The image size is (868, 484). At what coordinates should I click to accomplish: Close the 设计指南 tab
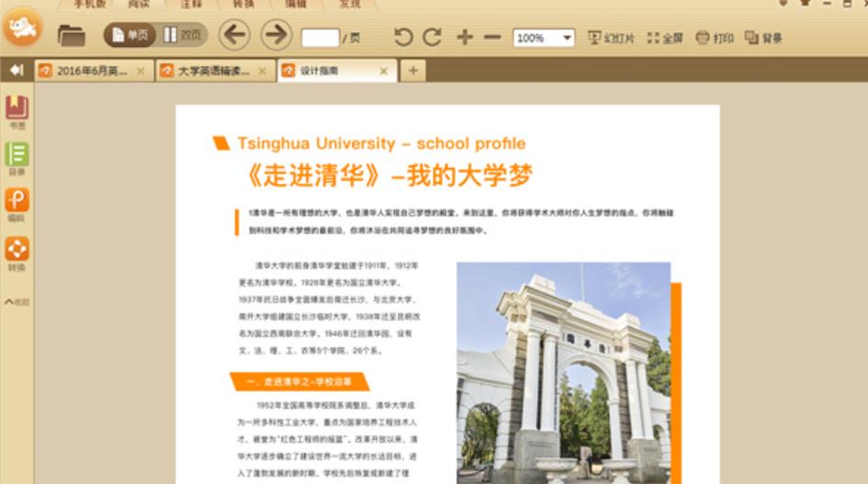coord(384,71)
